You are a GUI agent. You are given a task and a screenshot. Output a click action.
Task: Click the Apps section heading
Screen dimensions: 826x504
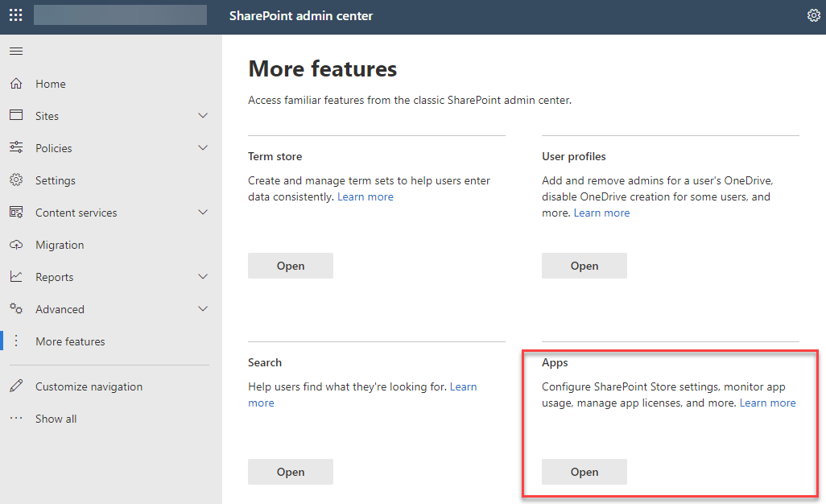pos(555,362)
